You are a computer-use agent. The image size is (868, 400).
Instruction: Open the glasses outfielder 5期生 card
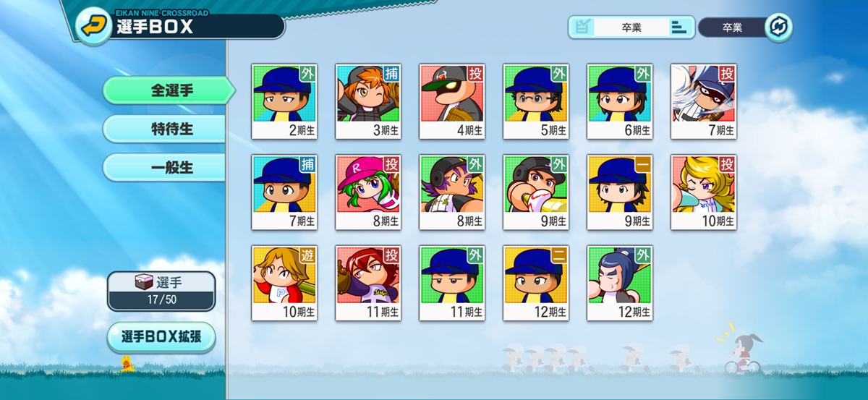pos(536,101)
